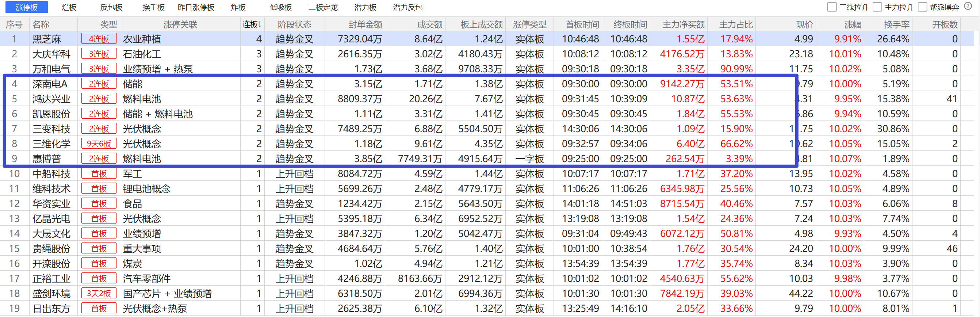Click the 46 开板数 cell for 贵绳股份
The width and height of the screenshot is (980, 317).
pos(952,248)
